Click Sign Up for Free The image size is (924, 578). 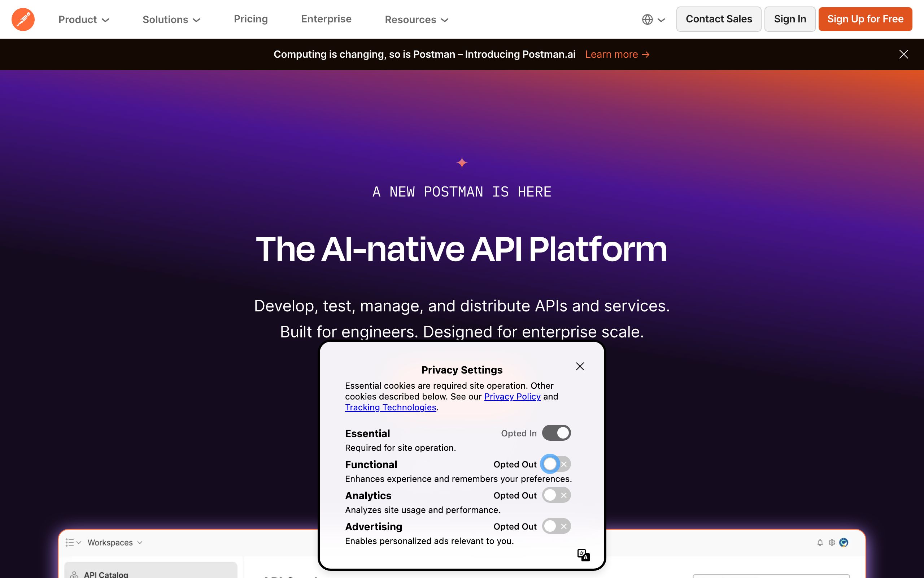865,19
